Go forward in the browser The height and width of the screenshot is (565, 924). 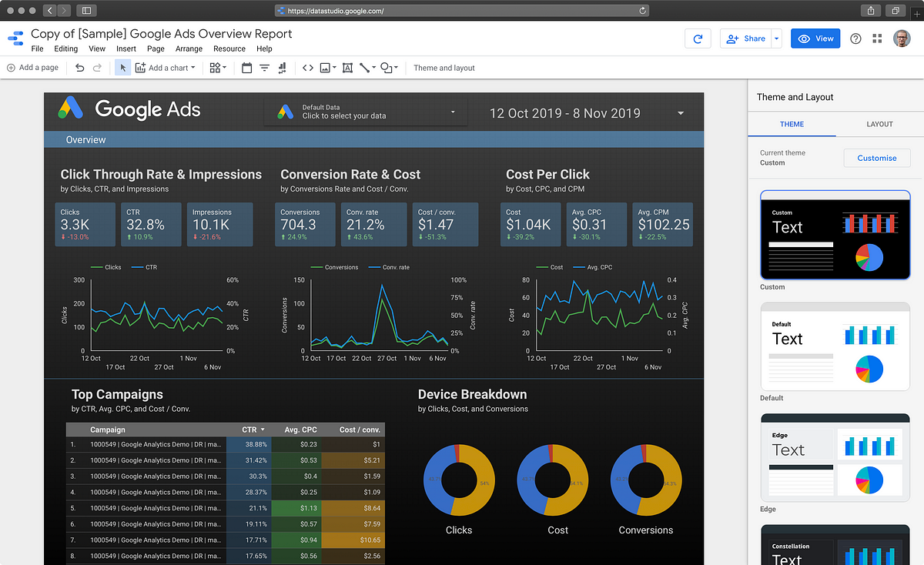[x=64, y=11]
